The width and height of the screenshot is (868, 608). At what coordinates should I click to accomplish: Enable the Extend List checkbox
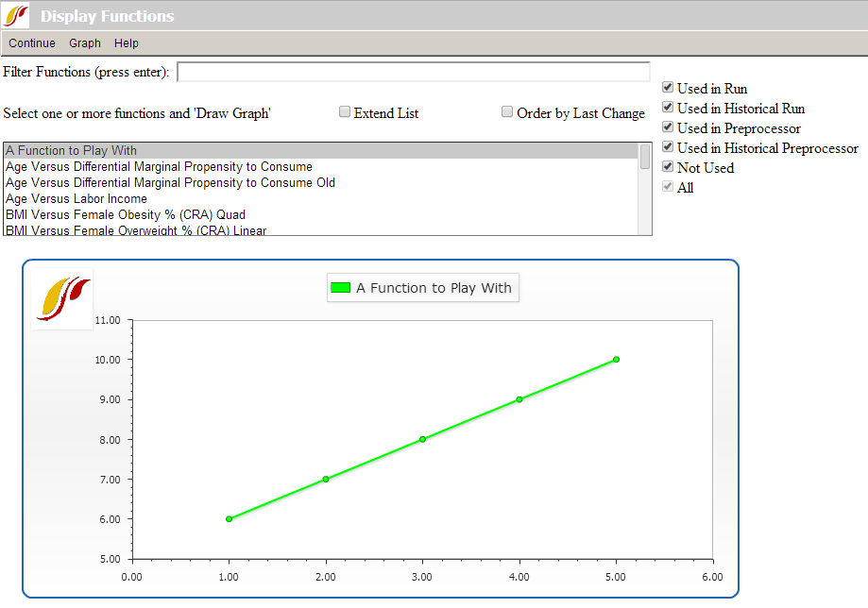click(345, 112)
